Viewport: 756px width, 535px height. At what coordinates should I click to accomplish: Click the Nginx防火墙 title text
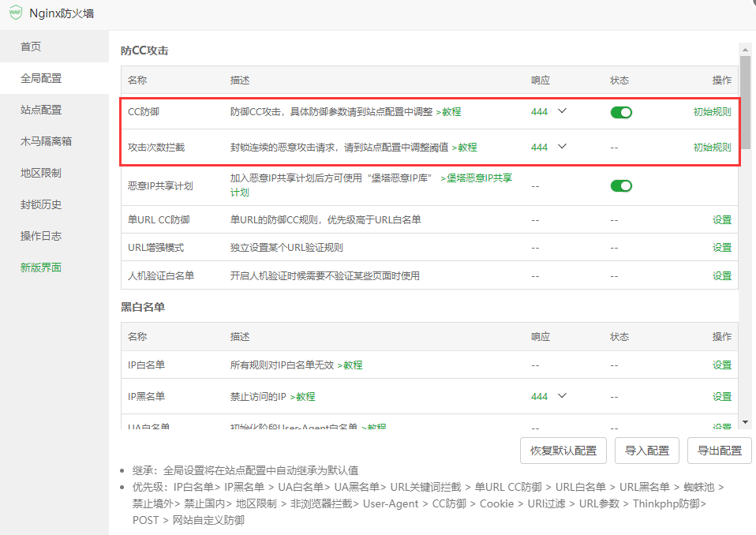pos(62,13)
